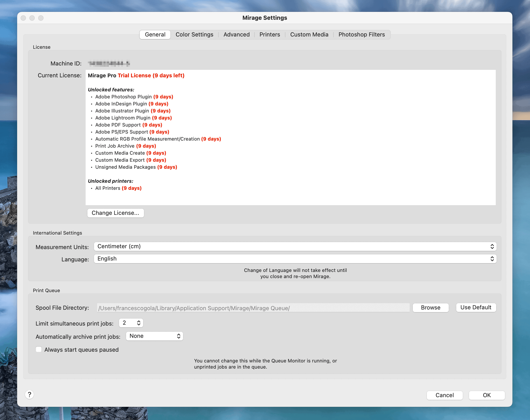Select Custom Media Create feature line
Viewport: 530px width, 420px height.
point(131,153)
